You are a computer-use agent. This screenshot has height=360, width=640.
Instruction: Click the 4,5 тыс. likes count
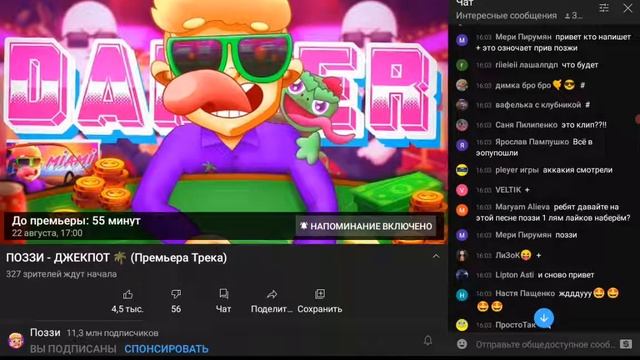point(128,309)
